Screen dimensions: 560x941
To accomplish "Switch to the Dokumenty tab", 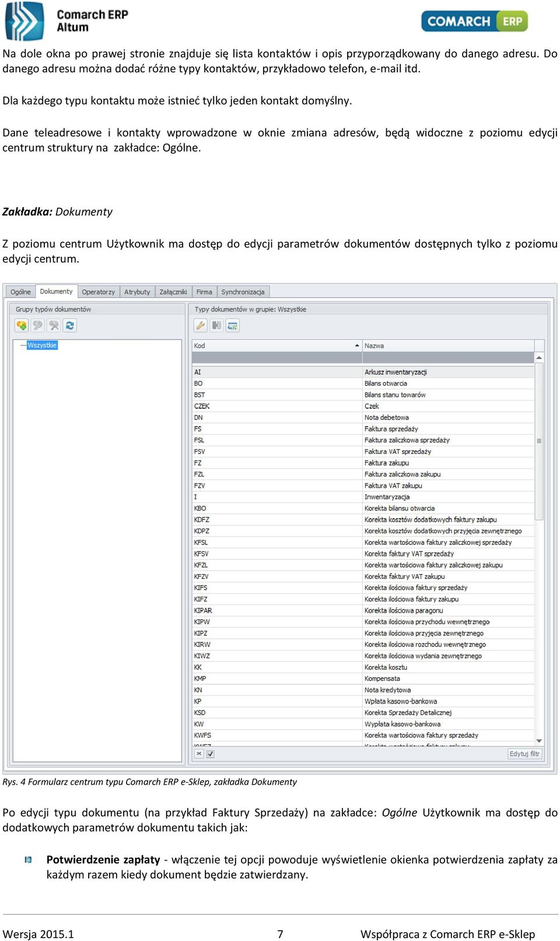I will click(x=57, y=291).
